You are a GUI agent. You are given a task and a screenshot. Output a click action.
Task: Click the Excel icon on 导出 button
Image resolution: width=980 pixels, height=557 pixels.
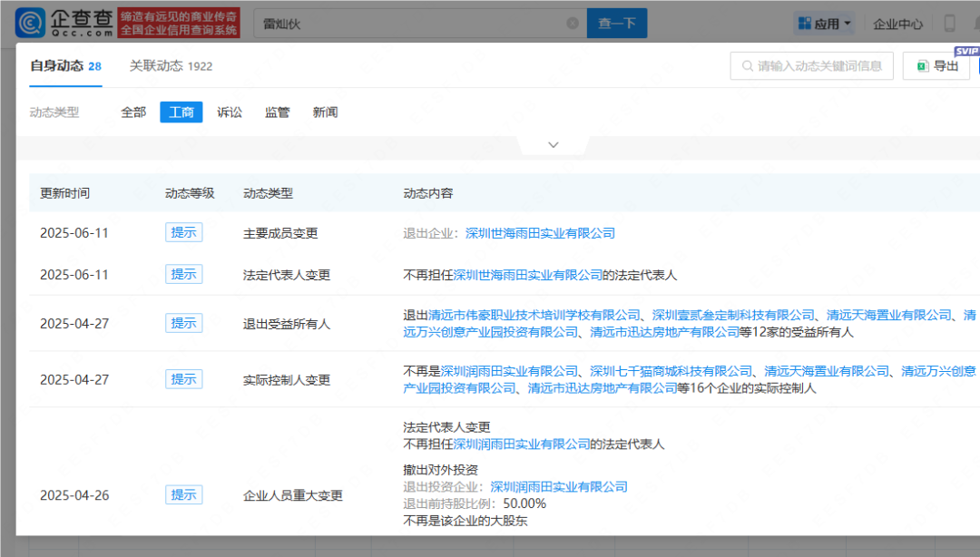coord(922,65)
